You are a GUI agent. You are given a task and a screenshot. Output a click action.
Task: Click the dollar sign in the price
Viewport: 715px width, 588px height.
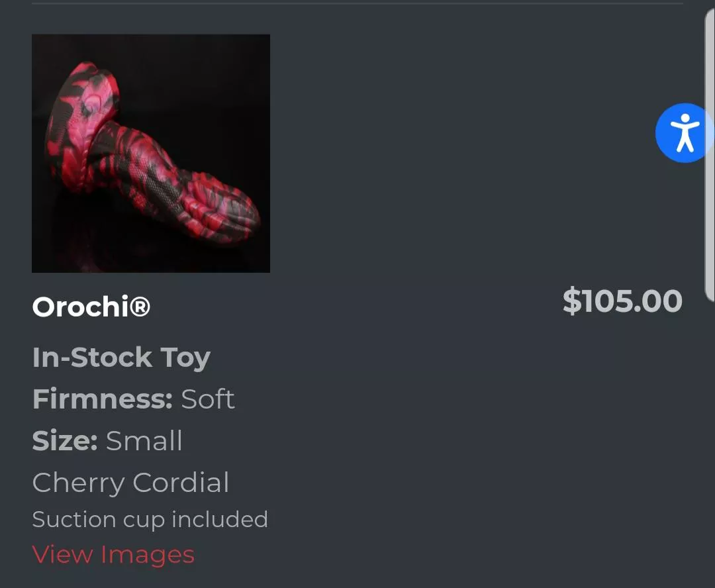[x=571, y=301]
